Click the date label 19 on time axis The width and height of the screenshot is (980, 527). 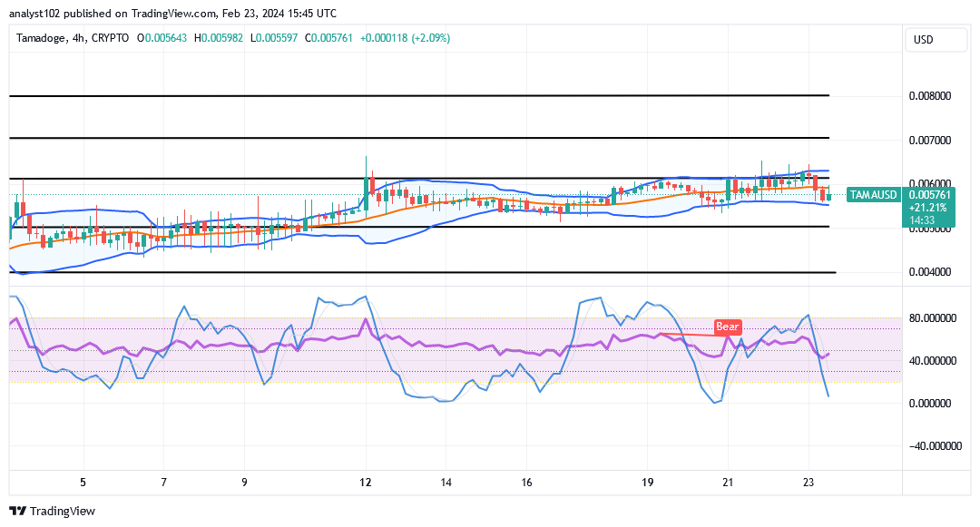(648, 483)
